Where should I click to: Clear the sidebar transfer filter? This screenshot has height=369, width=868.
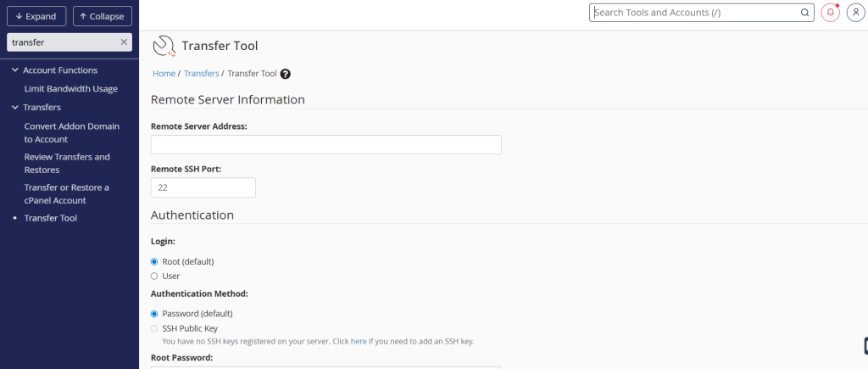pyautogui.click(x=124, y=42)
